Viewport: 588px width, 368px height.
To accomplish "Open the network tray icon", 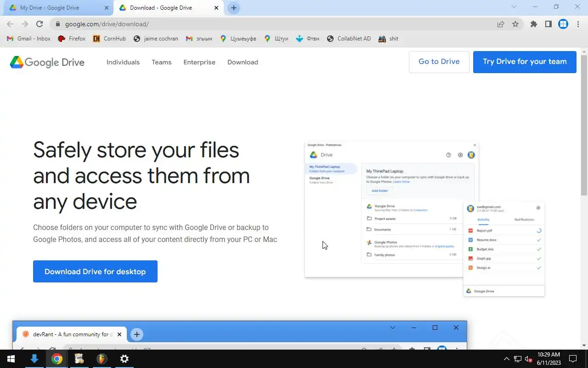I will [518, 359].
